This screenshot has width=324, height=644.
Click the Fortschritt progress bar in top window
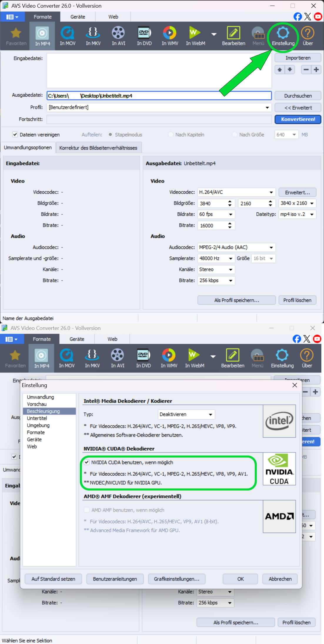(x=159, y=119)
